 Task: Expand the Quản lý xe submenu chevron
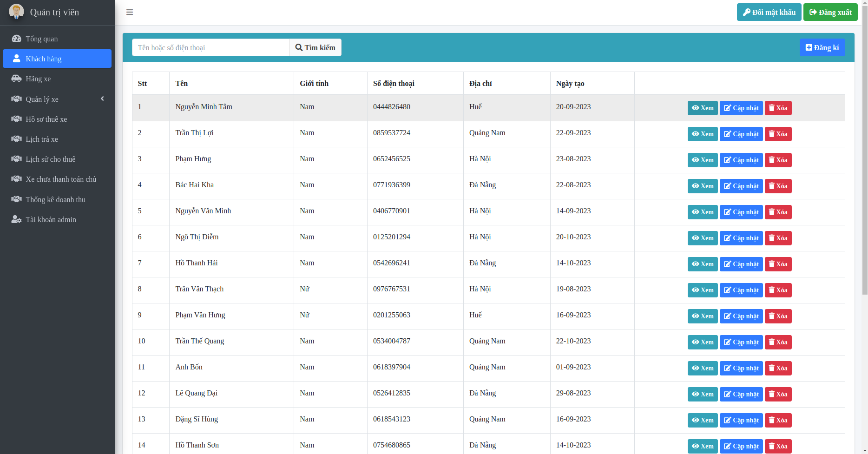point(102,99)
